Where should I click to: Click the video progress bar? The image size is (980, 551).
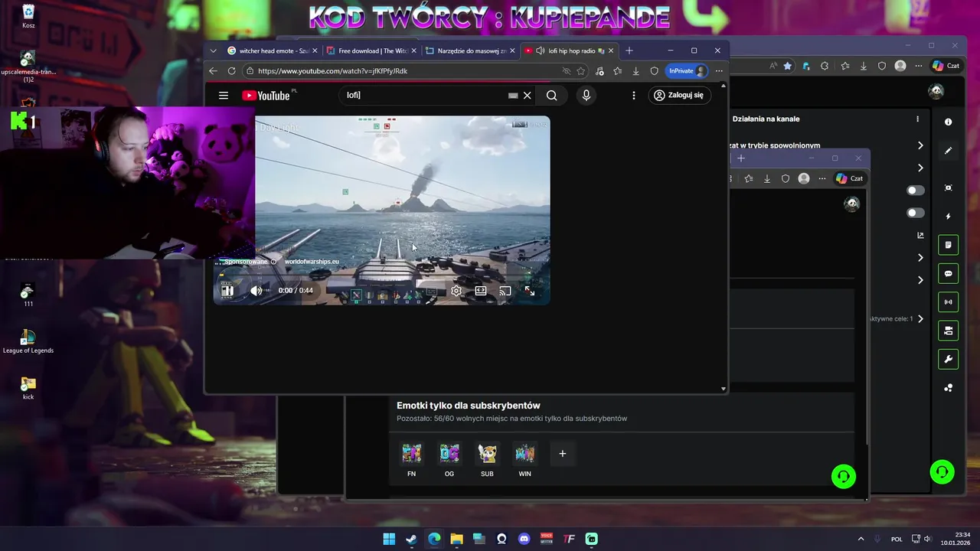(381, 276)
